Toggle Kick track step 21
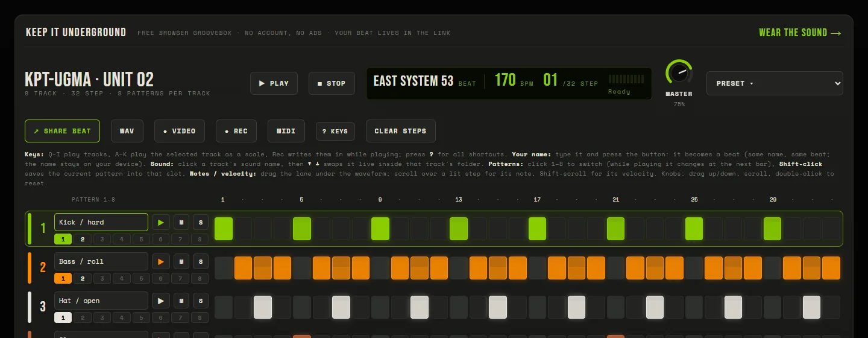 coord(615,229)
